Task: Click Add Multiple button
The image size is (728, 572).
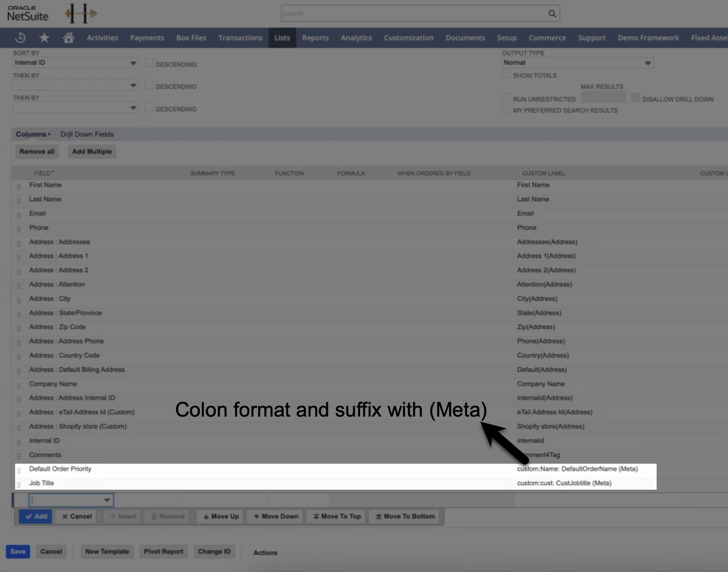Action: [x=92, y=152]
